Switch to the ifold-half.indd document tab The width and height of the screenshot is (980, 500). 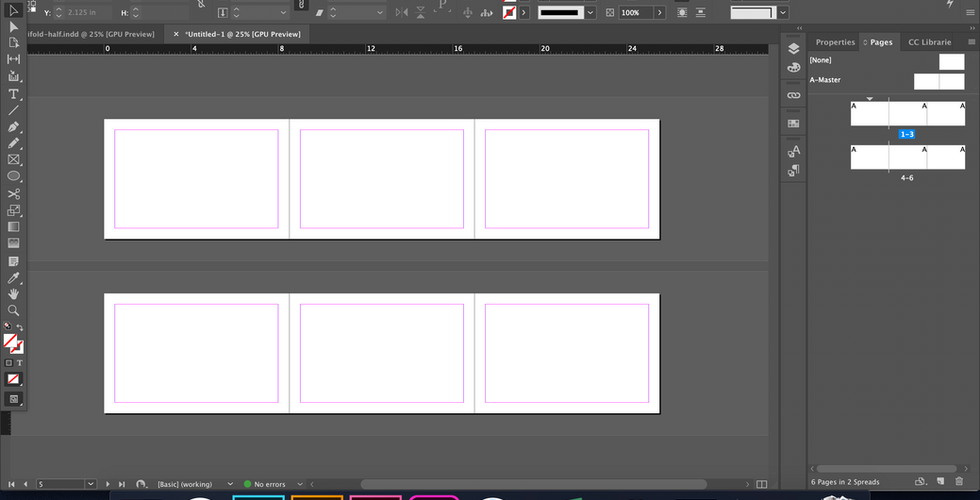(91, 34)
